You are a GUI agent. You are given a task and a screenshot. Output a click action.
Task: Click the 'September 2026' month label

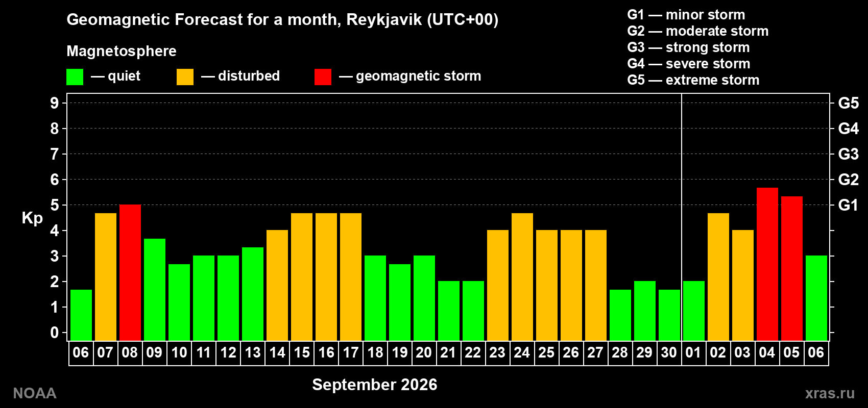point(375,385)
